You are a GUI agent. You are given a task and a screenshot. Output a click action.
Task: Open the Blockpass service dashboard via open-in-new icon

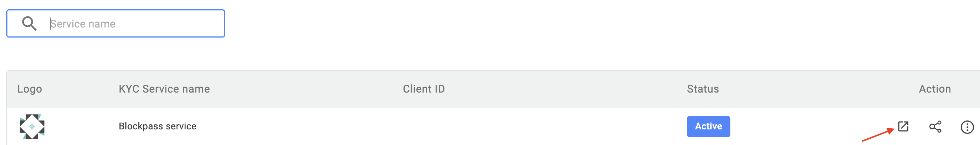(x=903, y=126)
